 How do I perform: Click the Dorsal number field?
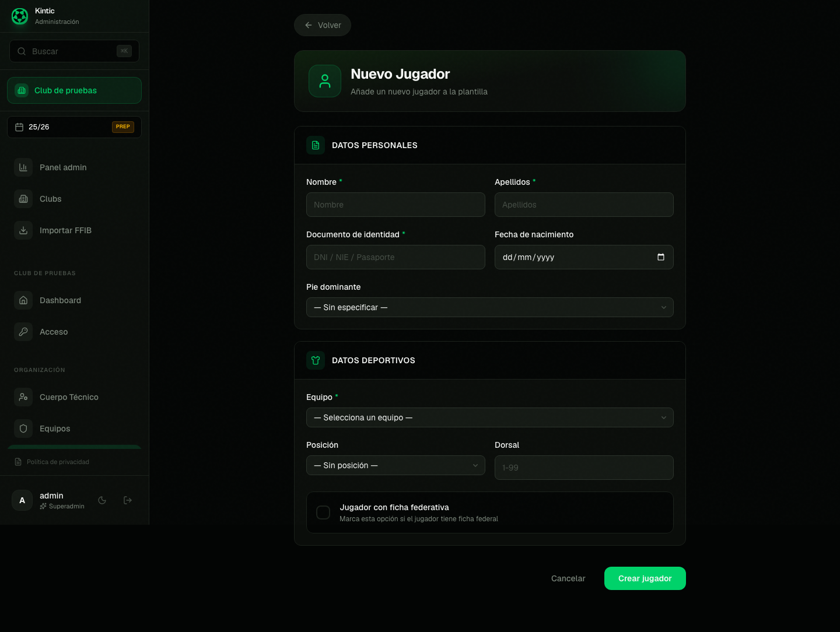coord(584,468)
